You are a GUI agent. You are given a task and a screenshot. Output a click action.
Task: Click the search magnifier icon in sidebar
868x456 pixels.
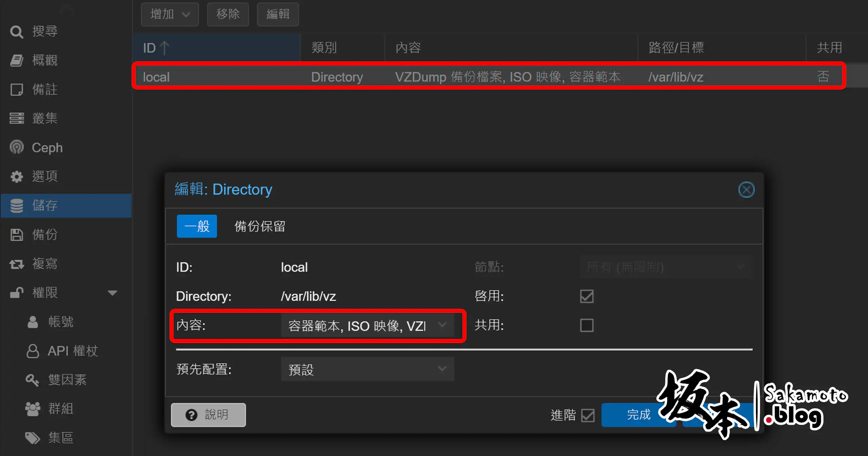[16, 32]
